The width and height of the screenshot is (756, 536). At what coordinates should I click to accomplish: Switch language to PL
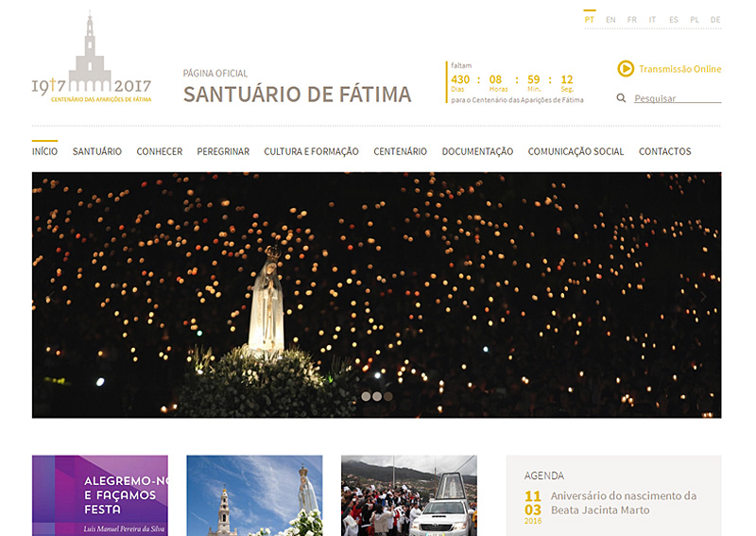695,20
